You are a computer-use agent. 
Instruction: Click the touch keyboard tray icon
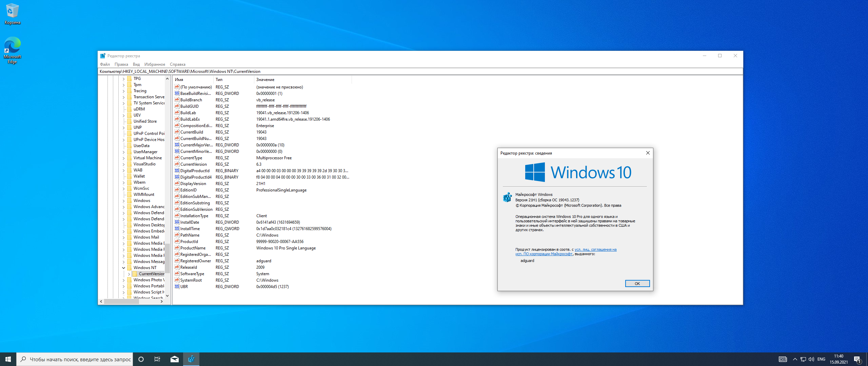pos(783,359)
